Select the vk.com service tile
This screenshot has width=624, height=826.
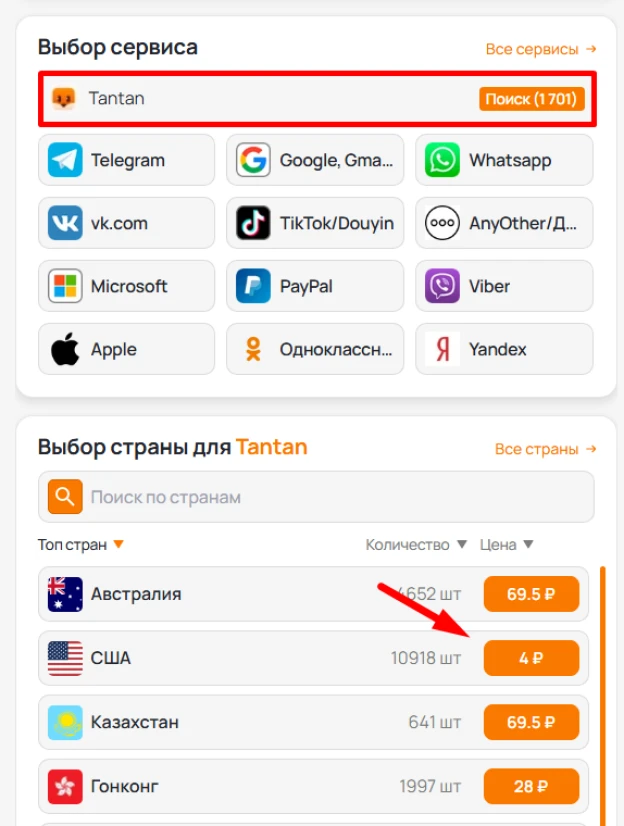(x=126, y=223)
